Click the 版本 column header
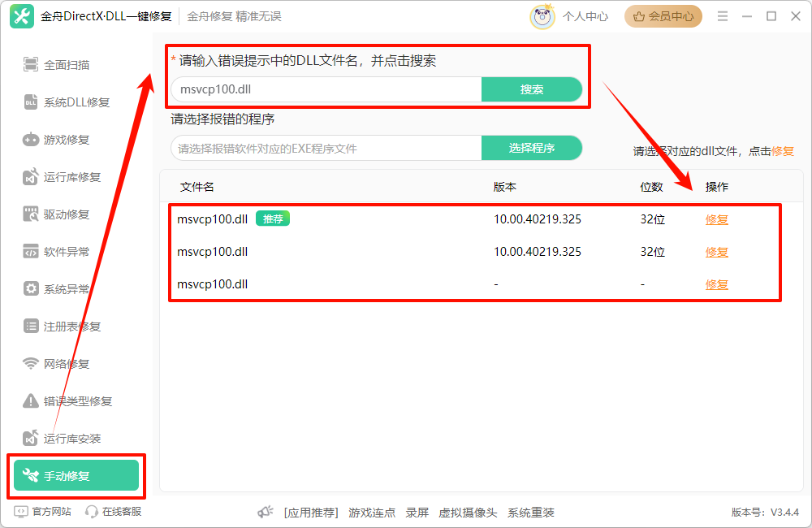Screen dimensions: 812x528 click(x=505, y=187)
